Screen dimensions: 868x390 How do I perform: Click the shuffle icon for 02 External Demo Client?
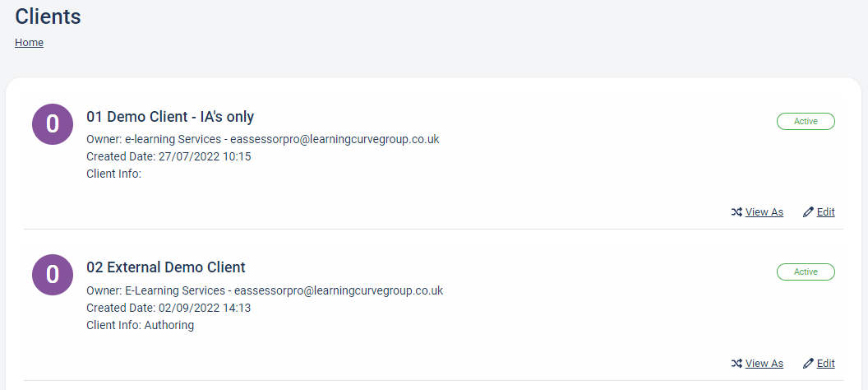tap(736, 364)
